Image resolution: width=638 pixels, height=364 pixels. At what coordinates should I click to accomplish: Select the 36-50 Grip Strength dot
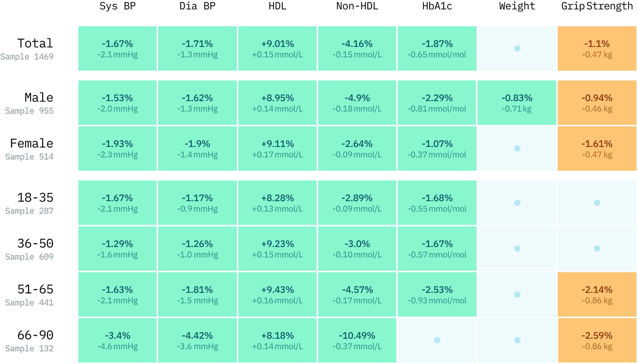tap(597, 249)
